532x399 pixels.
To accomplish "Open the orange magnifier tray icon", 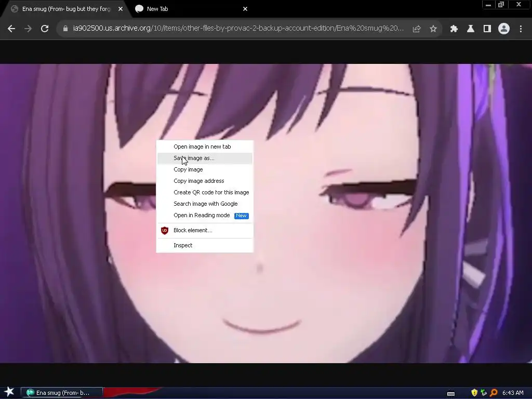I will 494,393.
